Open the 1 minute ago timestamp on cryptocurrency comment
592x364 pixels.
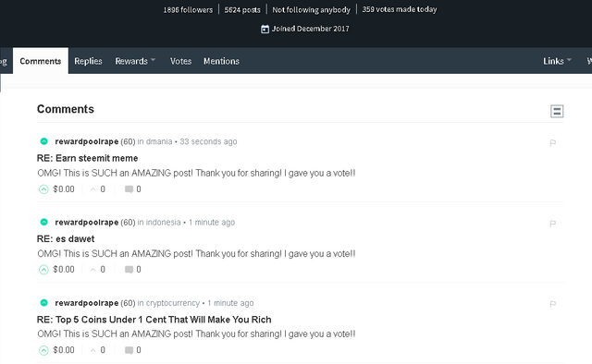point(230,303)
